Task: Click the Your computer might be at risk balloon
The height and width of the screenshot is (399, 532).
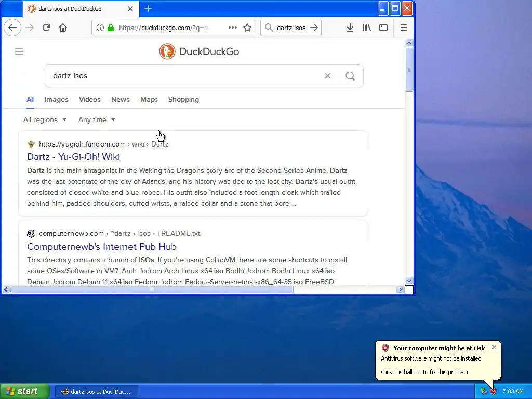Action: [x=437, y=360]
